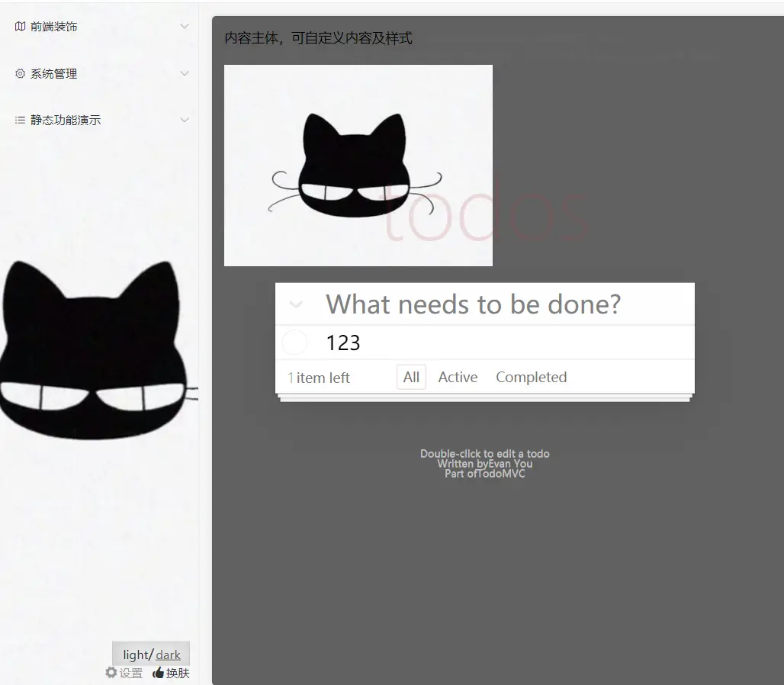
Task: Click the 换肤 thumbs-up icon
Action: point(159,673)
